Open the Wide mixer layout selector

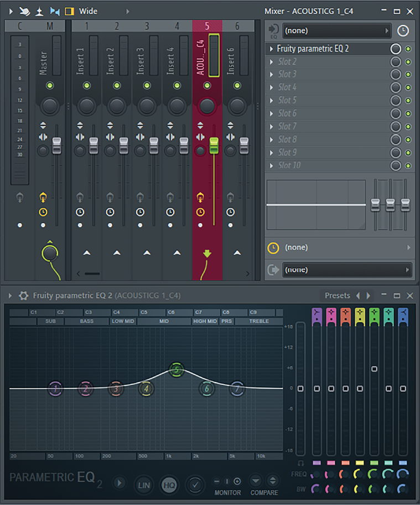[x=88, y=11]
